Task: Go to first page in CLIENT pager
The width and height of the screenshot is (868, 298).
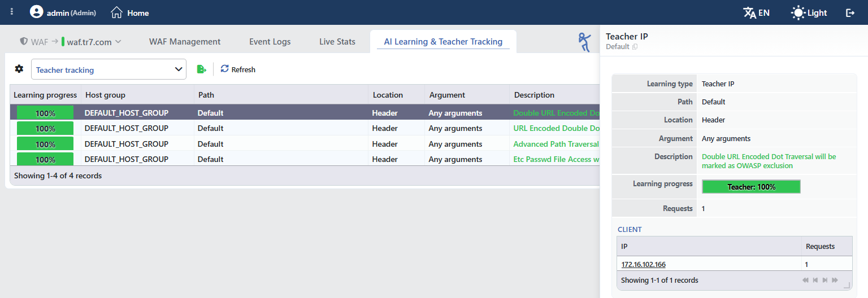Action: click(x=805, y=280)
